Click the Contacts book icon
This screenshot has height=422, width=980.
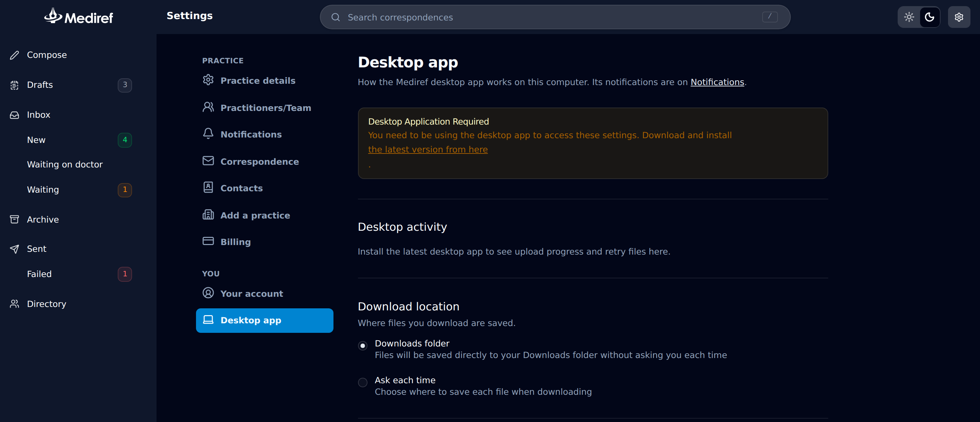coord(208,187)
